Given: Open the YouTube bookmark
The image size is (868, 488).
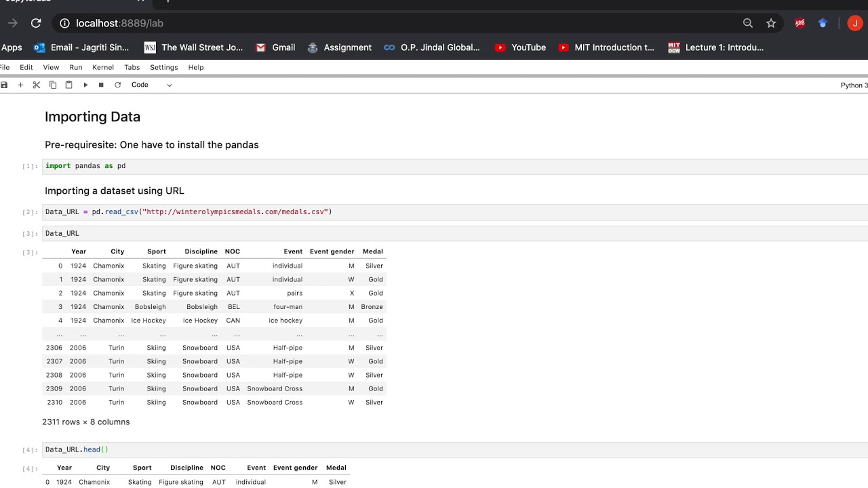Looking at the screenshot, I should (x=520, y=47).
